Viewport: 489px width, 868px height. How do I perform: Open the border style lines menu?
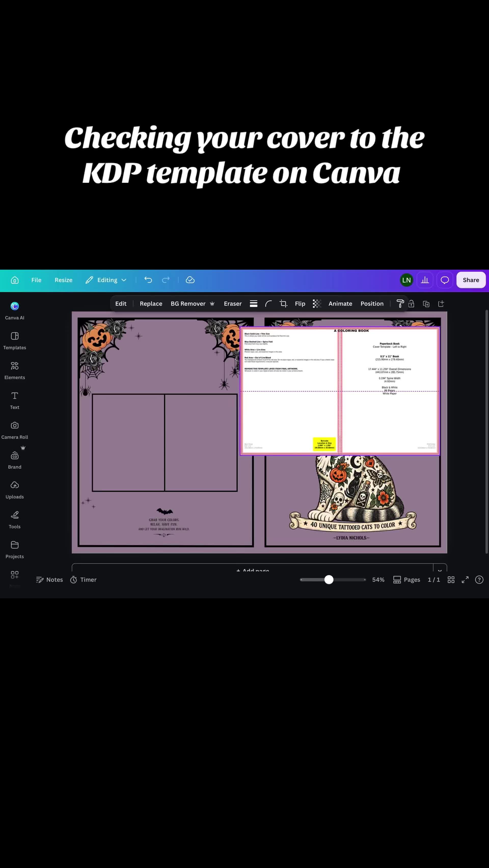(x=254, y=303)
